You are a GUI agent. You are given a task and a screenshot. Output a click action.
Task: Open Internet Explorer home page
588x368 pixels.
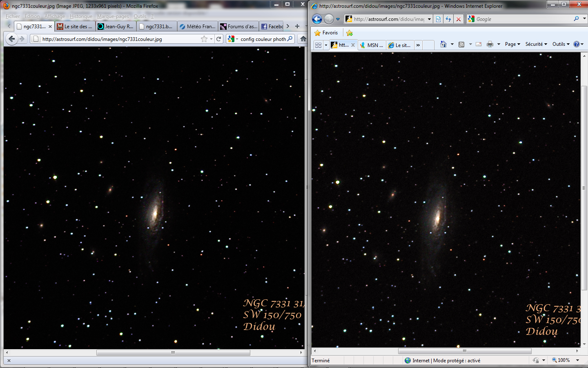(x=443, y=44)
